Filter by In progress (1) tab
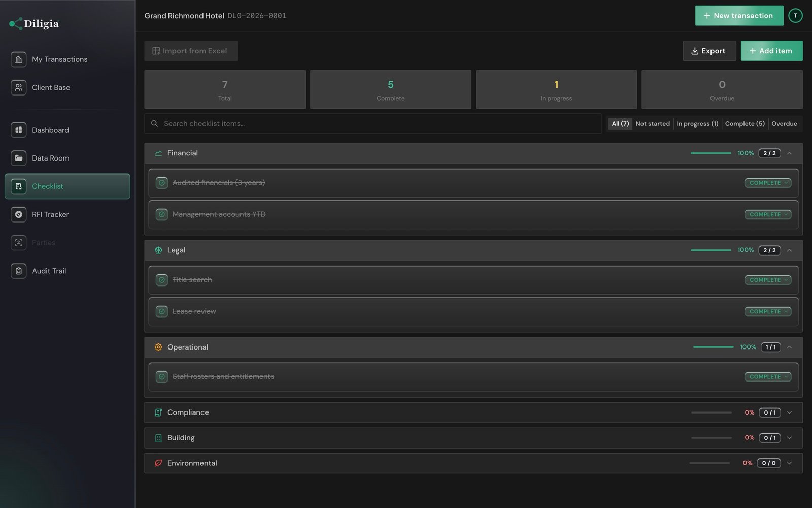 [x=697, y=124]
